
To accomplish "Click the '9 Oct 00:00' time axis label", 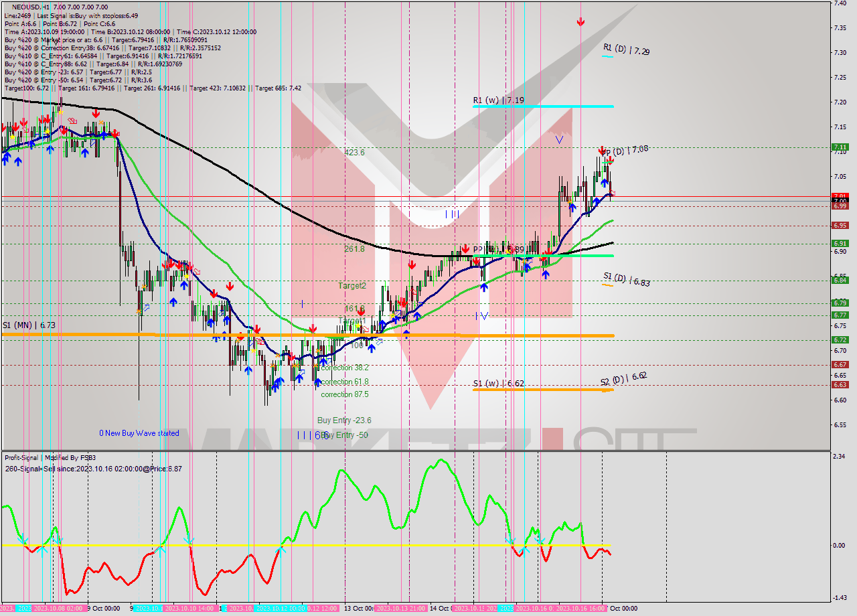I will click(x=104, y=609).
